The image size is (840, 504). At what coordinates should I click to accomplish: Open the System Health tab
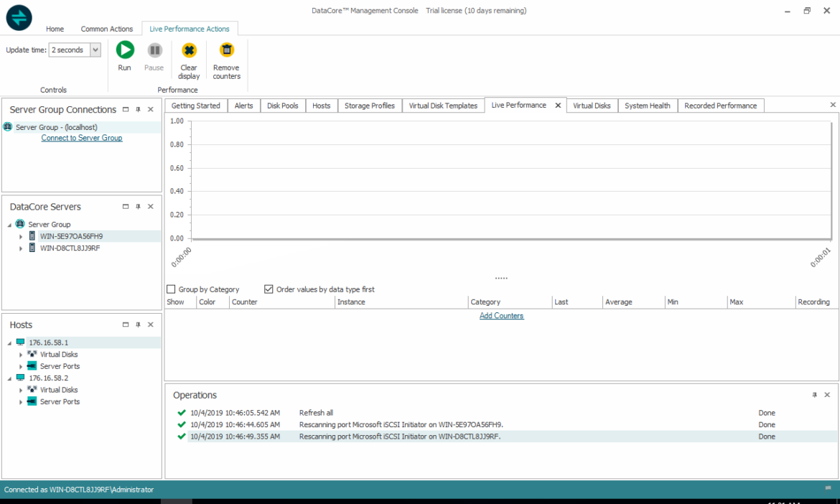pyautogui.click(x=647, y=106)
